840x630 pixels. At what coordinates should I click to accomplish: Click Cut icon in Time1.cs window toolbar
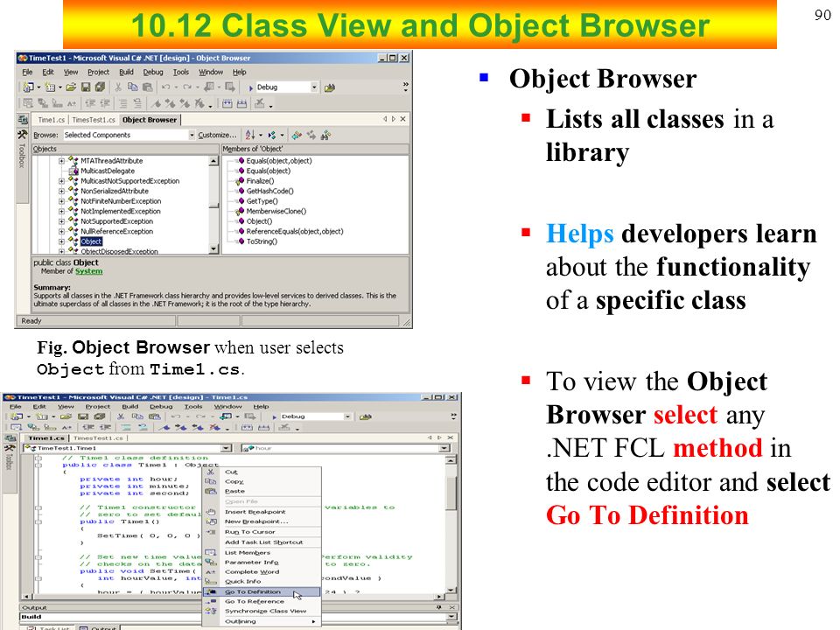(x=121, y=416)
